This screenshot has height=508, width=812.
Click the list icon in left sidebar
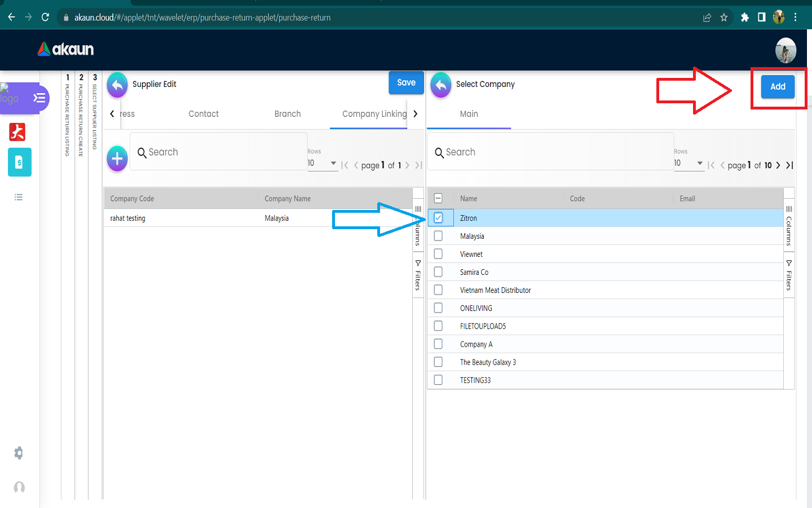coord(19,197)
